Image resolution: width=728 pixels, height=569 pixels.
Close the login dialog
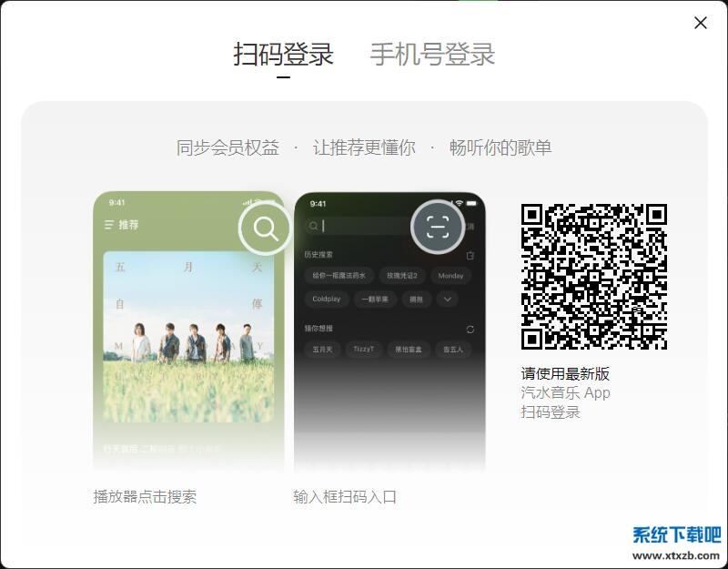(x=700, y=23)
